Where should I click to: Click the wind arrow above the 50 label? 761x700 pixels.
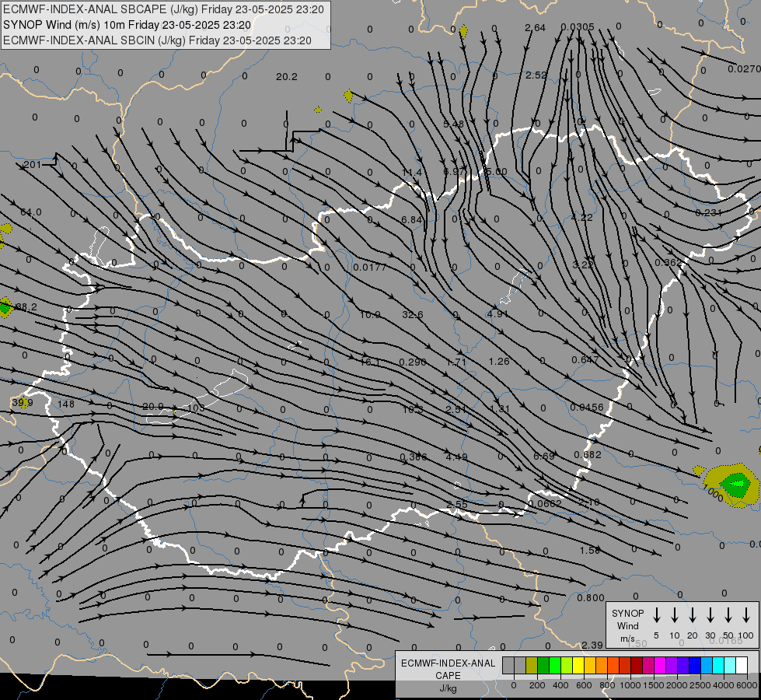pos(728,614)
